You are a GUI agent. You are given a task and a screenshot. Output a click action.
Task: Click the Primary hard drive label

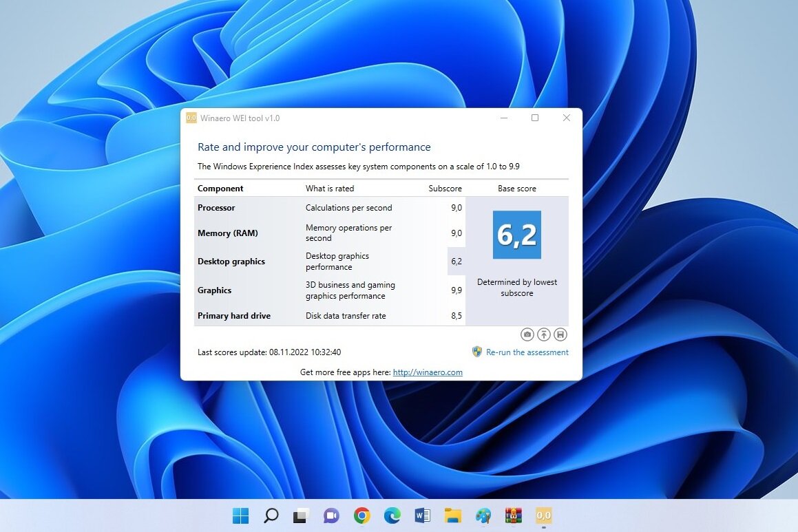[234, 316]
